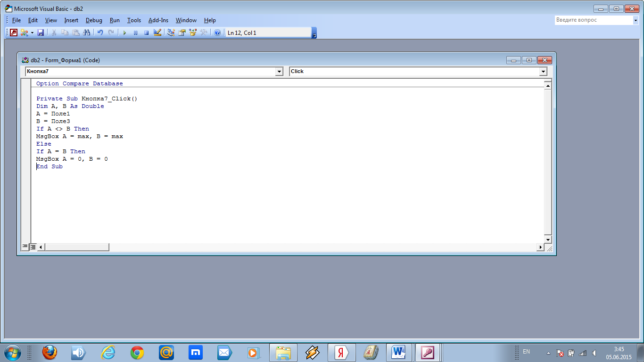Open the View menu
The image size is (644, 362).
tap(51, 20)
